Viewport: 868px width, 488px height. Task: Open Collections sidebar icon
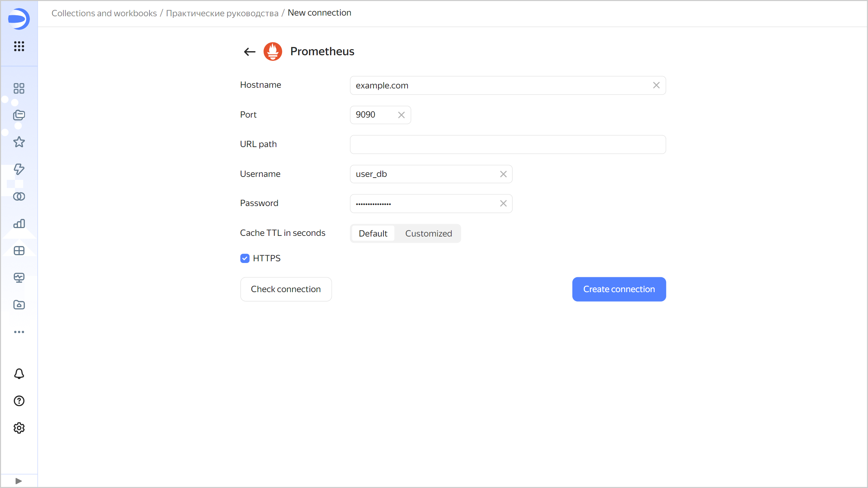[19, 115]
